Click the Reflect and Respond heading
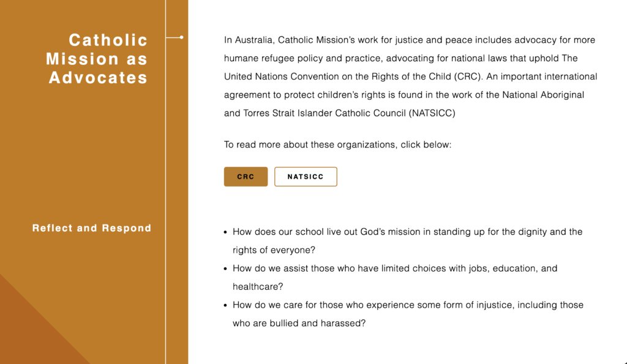The height and width of the screenshot is (364, 627). point(92,228)
